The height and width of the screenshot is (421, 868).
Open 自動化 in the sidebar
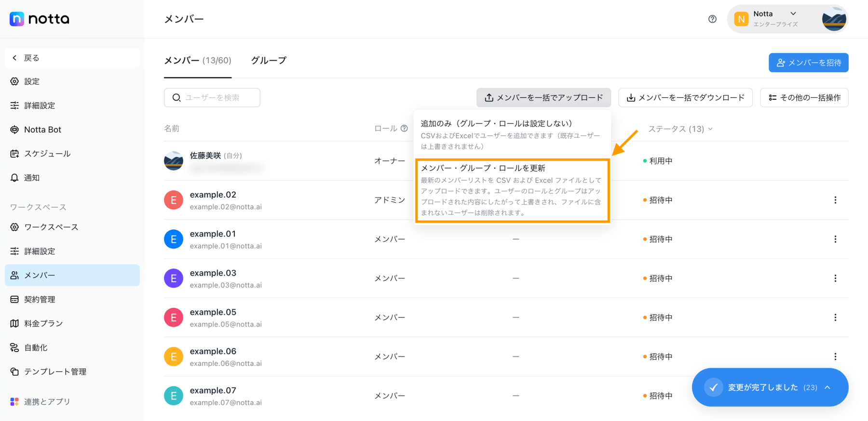click(72, 347)
